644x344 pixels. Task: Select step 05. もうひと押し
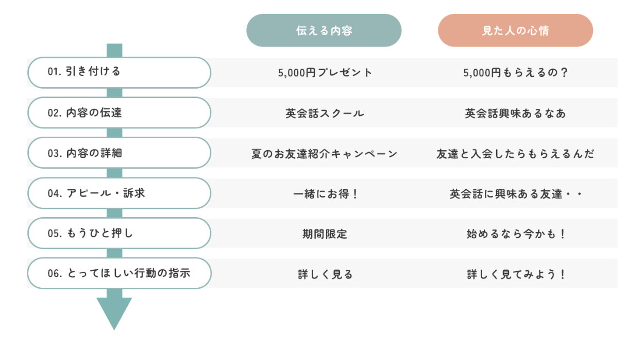click(x=119, y=233)
